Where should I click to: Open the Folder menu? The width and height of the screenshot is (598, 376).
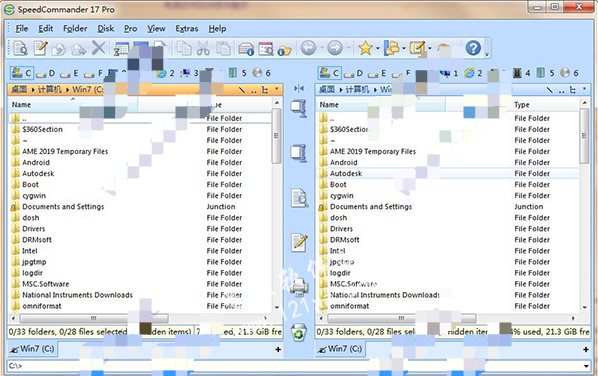pos(75,29)
